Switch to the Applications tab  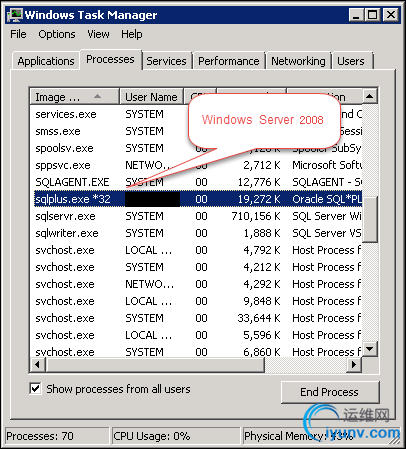point(46,61)
